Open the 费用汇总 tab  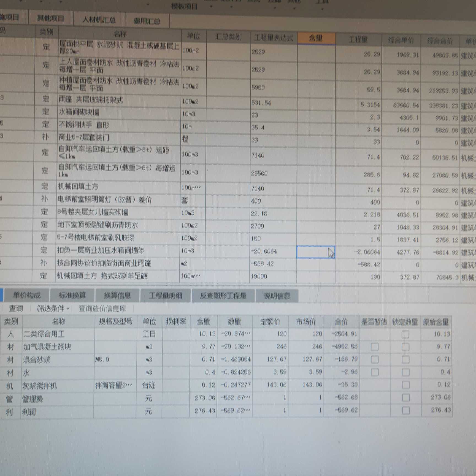147,21
